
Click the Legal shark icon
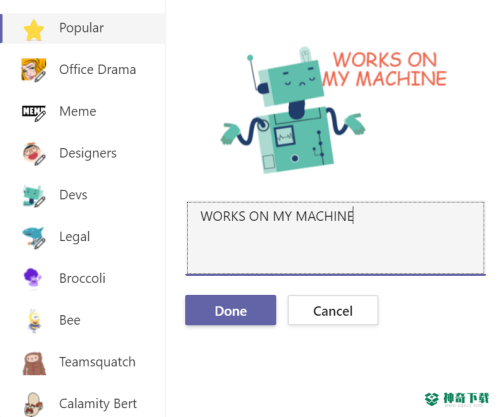coord(34,238)
